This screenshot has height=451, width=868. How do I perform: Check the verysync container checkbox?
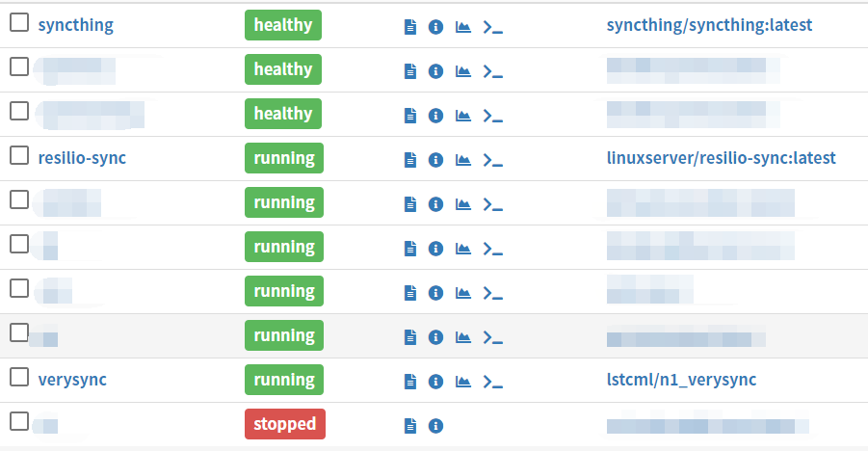click(x=19, y=378)
